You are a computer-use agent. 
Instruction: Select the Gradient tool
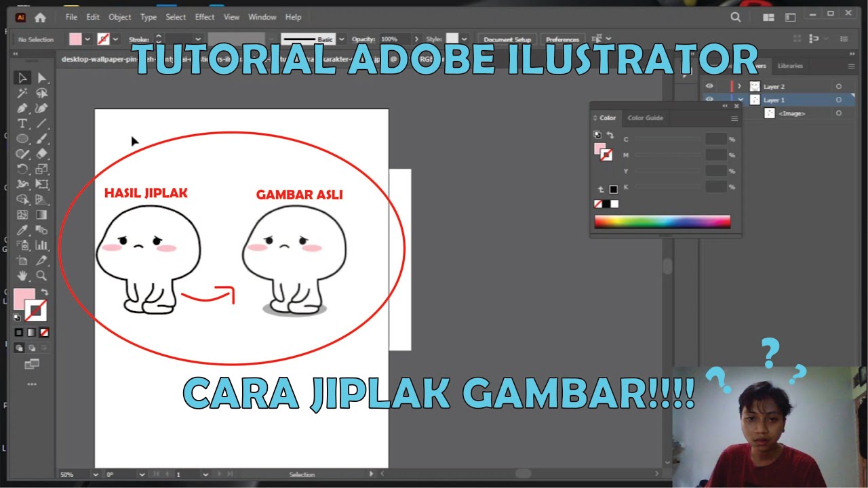tap(41, 215)
